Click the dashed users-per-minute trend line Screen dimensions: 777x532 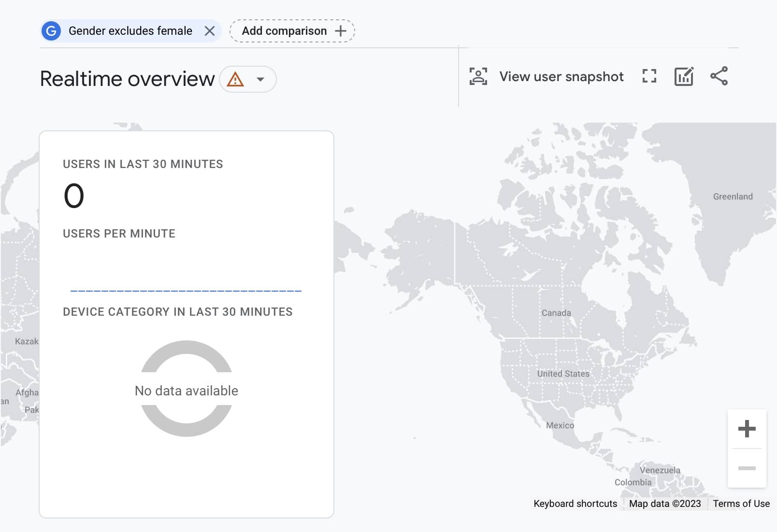coord(187,291)
